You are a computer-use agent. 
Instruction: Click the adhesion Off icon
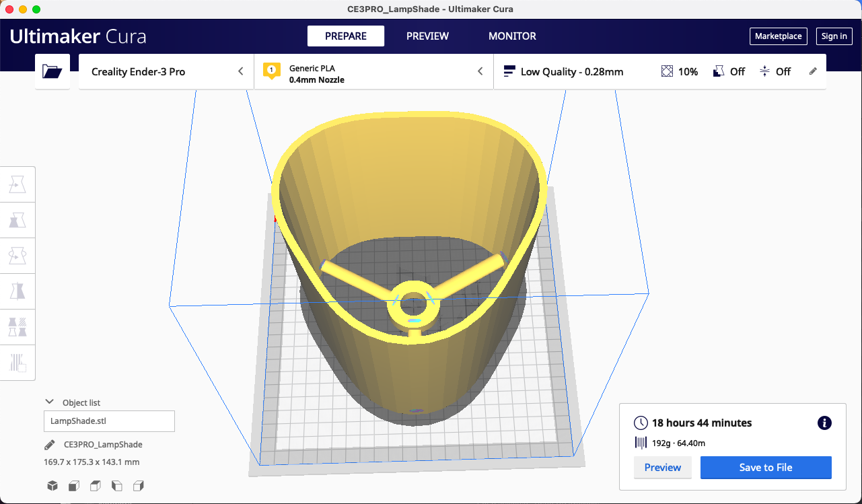tap(764, 71)
